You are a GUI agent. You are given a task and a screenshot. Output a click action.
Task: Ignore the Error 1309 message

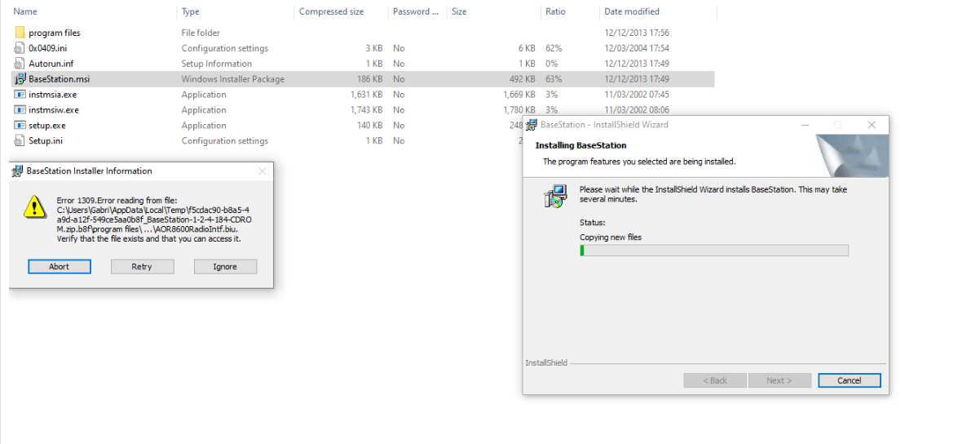click(225, 267)
